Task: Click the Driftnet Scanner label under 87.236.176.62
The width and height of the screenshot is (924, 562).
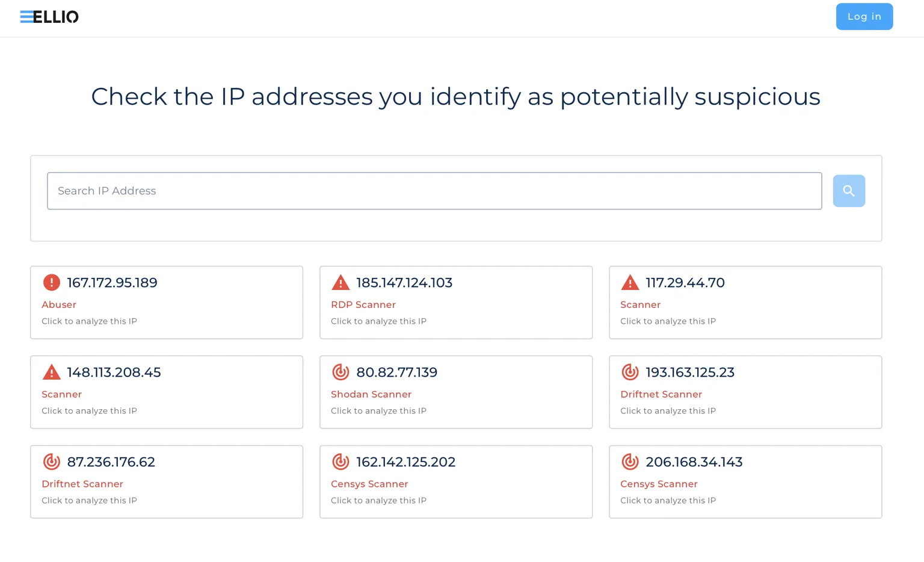Action: coord(82,484)
